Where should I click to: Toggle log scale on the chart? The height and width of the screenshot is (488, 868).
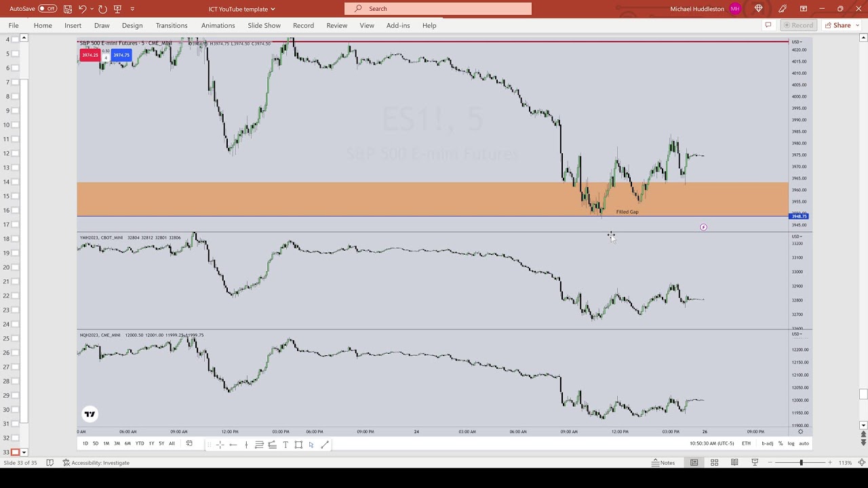click(791, 443)
